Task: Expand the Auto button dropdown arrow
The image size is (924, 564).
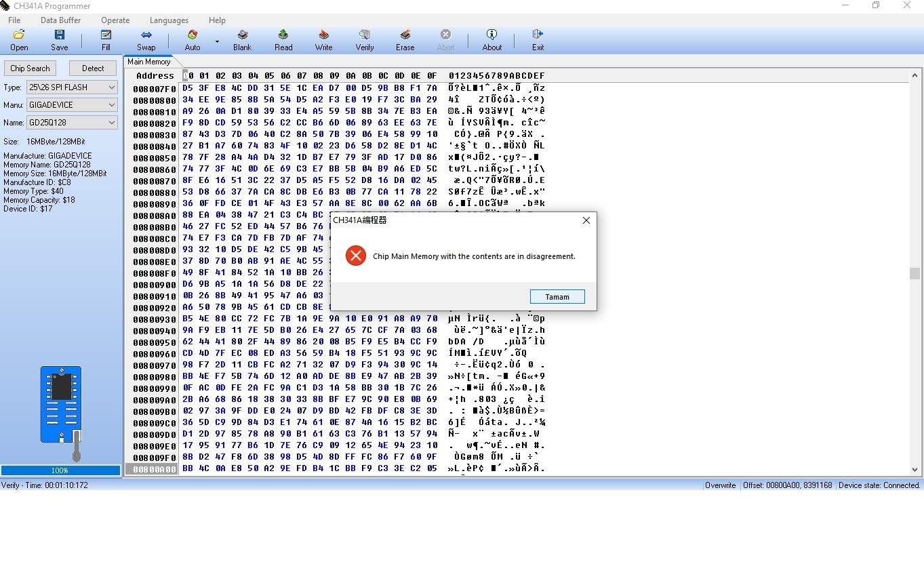Action: pyautogui.click(x=217, y=41)
